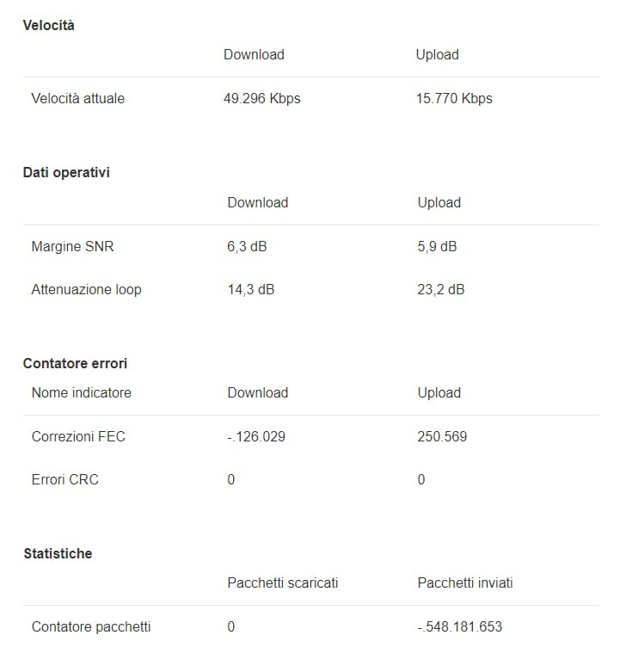This screenshot has width=620, height=672.
Task: Select the 14,3 dB attenuation value
Action: click(250, 289)
